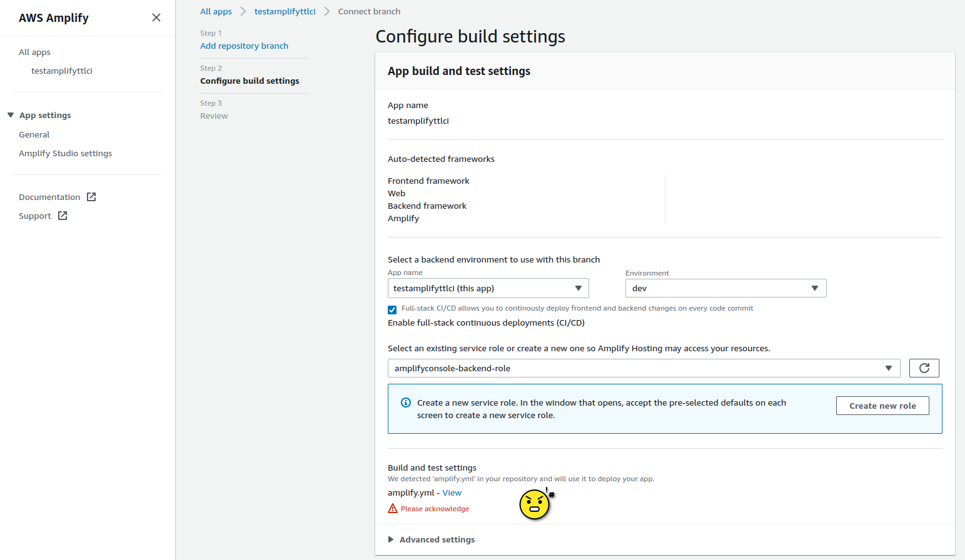Click the Frontend framework Web value
This screenshot has height=560, width=965.
click(x=397, y=193)
